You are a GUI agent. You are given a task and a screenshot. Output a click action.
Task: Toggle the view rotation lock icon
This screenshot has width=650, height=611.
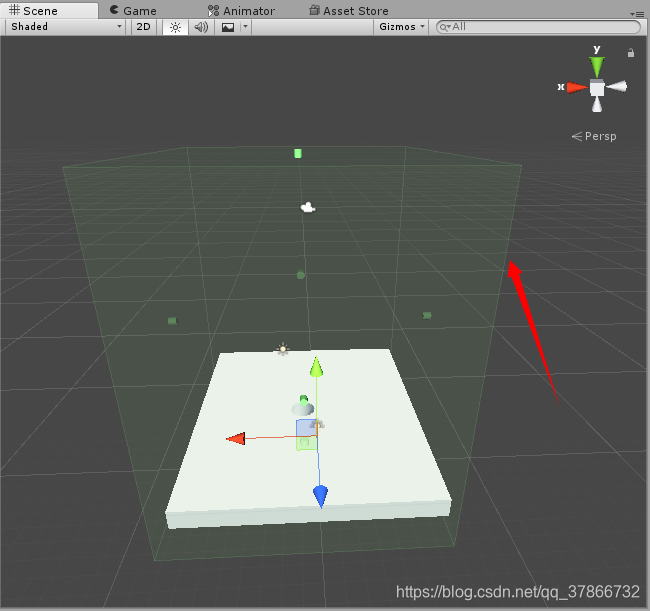(x=631, y=53)
